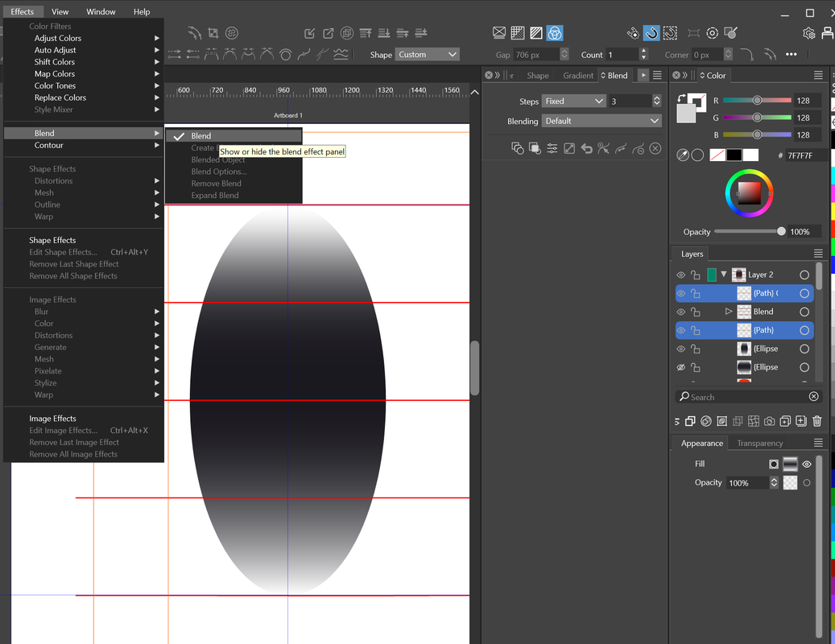The image size is (835, 644).
Task: Show the hidden Ellipse layer
Action: (681, 367)
